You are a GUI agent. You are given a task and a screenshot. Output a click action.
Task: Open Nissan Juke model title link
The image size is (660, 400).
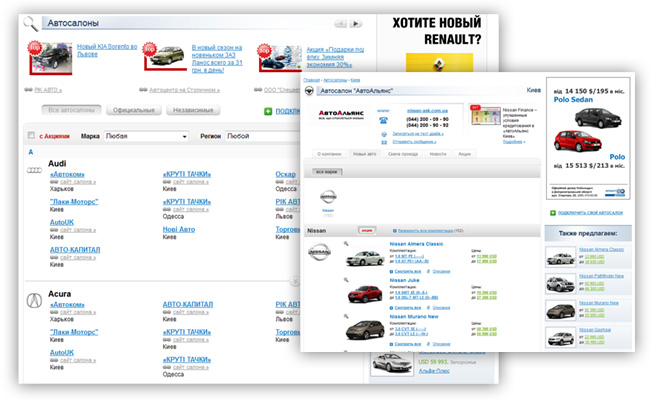coord(404,280)
